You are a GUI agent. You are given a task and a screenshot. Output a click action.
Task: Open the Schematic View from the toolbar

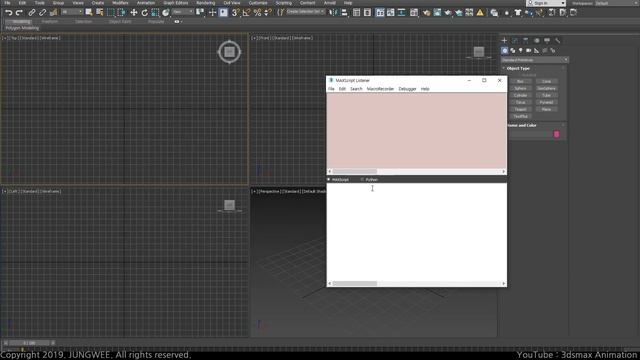click(x=401, y=13)
